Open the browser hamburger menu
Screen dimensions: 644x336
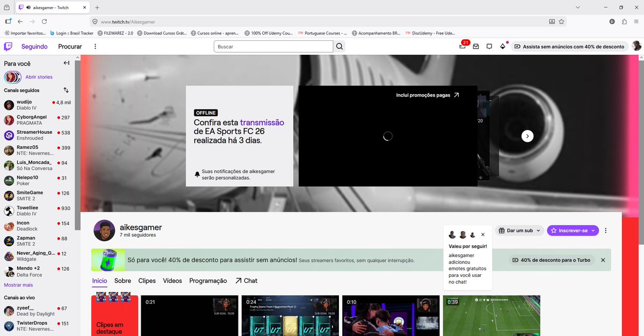(636, 22)
